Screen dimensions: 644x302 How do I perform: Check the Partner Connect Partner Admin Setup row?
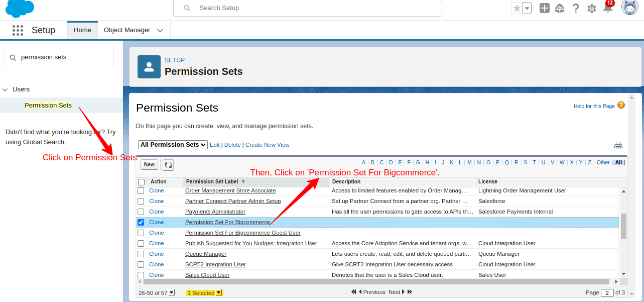[x=141, y=202]
